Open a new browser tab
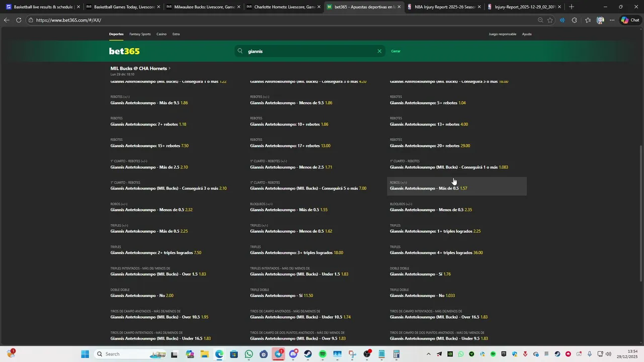 coord(571,7)
